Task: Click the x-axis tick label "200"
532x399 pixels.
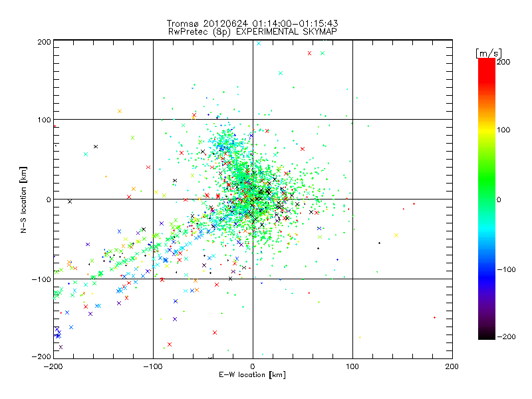Action: point(452,366)
